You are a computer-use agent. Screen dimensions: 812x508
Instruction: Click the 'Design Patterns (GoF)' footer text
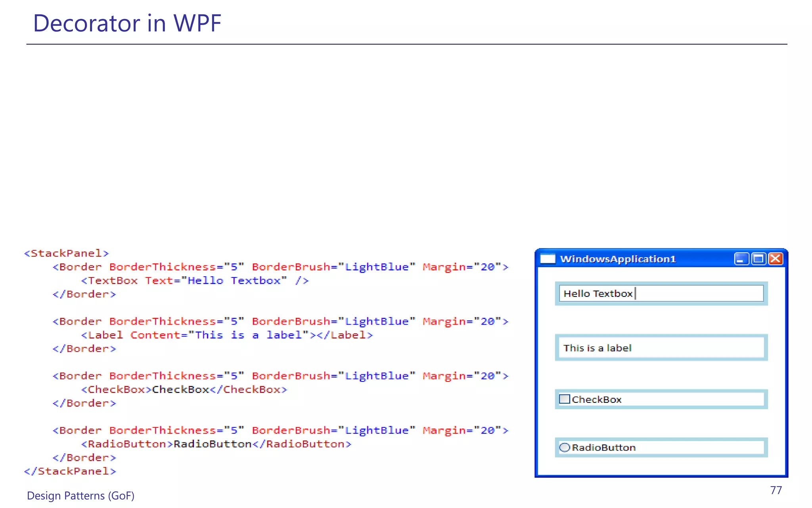(x=80, y=496)
